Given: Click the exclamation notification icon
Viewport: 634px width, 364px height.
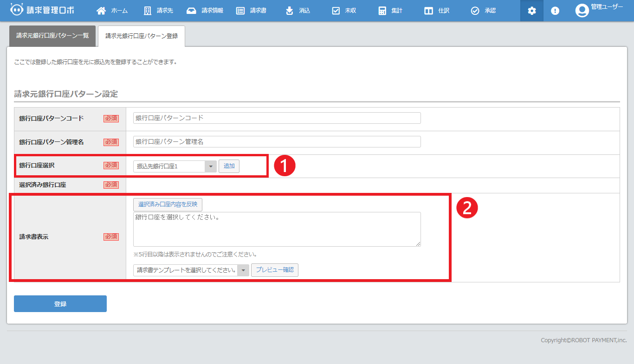Looking at the screenshot, I should pos(555,11).
